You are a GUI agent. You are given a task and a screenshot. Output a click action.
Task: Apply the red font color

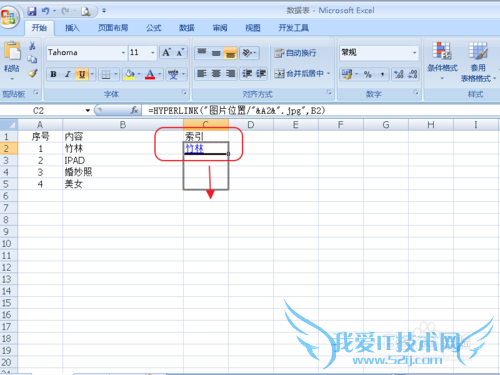pyautogui.click(x=150, y=74)
